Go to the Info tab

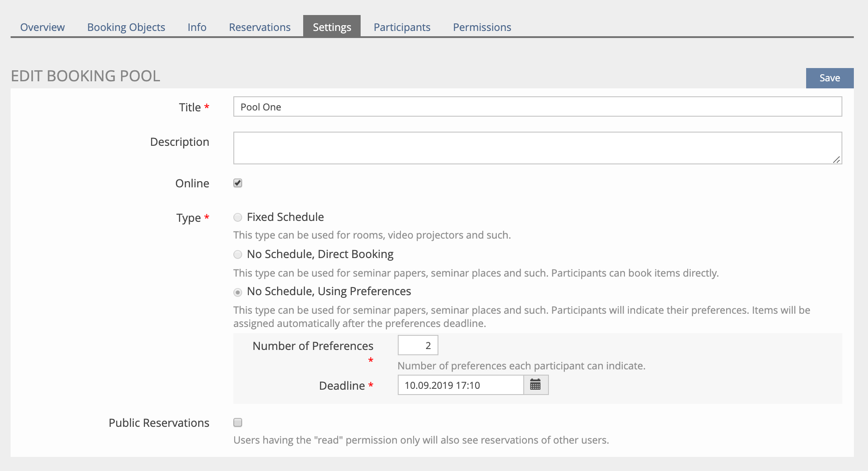pos(197,27)
